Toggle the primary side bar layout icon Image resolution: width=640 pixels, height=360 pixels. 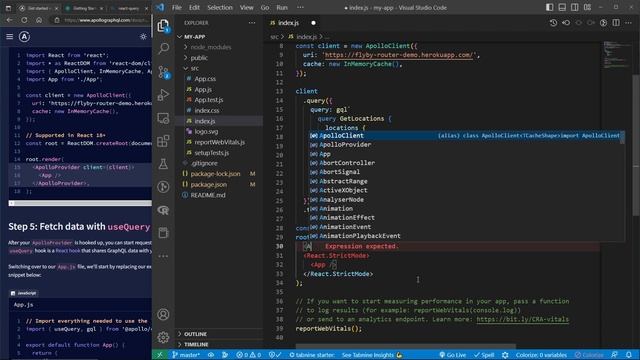[549, 7]
